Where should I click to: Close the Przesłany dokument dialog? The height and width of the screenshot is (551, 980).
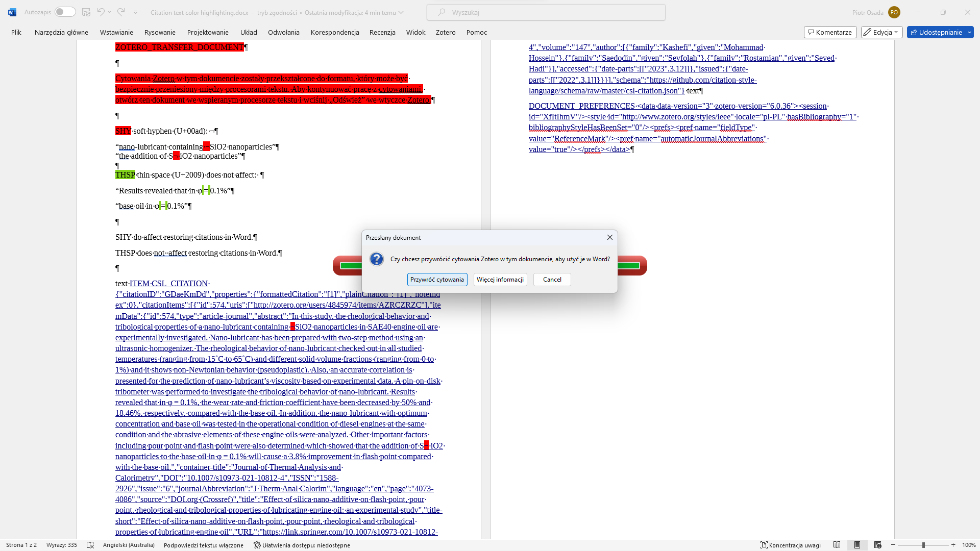(609, 237)
